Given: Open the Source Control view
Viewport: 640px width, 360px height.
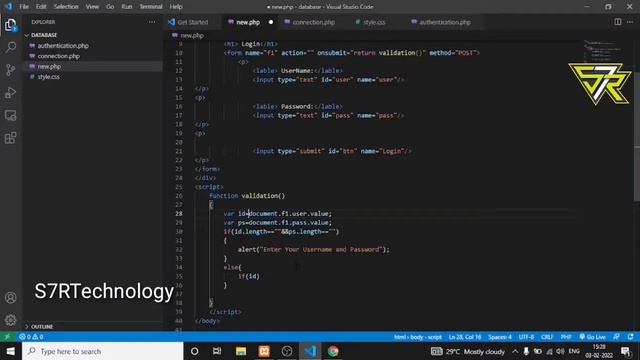Looking at the screenshot, I should [x=11, y=70].
